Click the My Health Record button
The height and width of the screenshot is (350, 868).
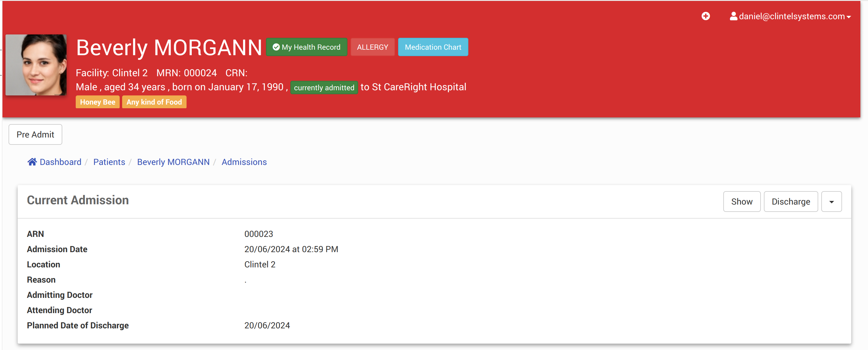click(x=306, y=47)
